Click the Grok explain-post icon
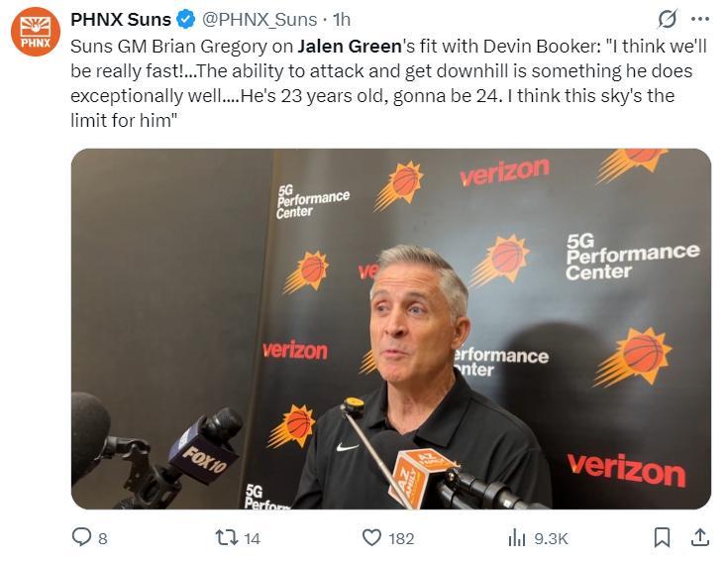728x564 pixels. pyautogui.click(x=668, y=19)
